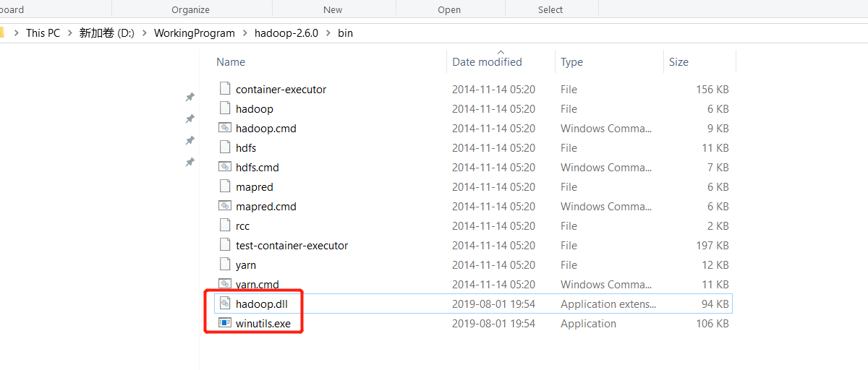This screenshot has height=370, width=868.
Task: Select the container-executor file name
Action: tap(281, 90)
